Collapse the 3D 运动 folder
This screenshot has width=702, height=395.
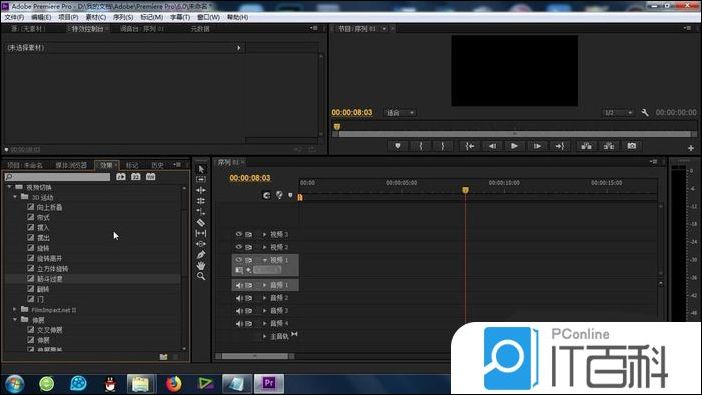pyautogui.click(x=15, y=197)
